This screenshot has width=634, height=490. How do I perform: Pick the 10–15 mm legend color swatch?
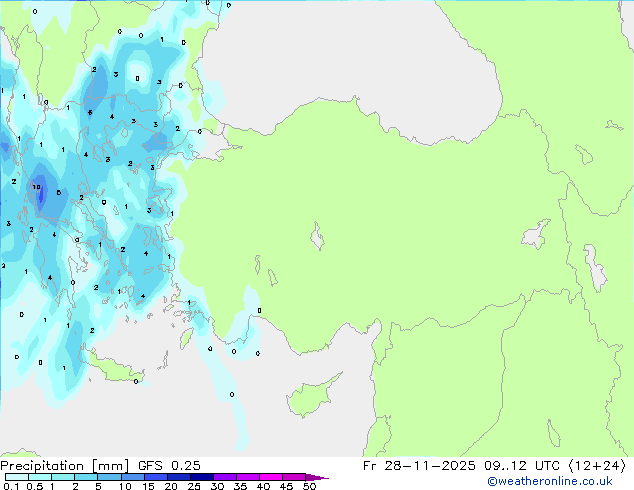[x=132, y=477]
